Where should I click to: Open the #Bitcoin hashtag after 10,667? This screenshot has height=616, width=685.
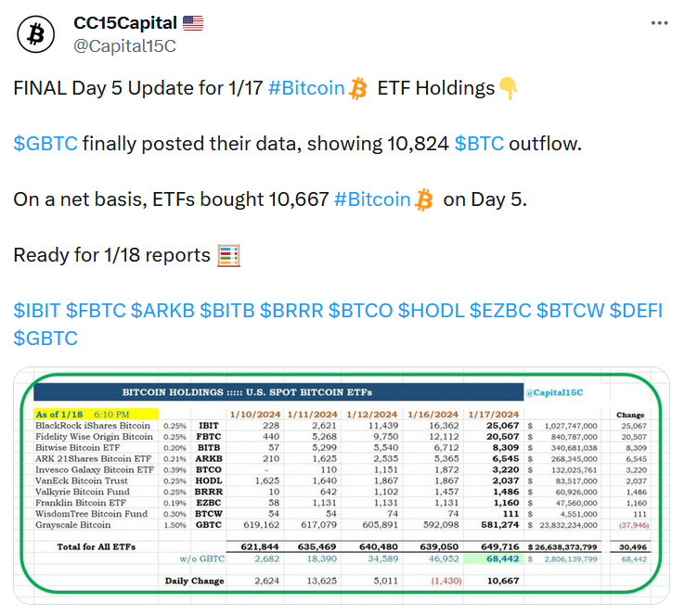tap(372, 199)
